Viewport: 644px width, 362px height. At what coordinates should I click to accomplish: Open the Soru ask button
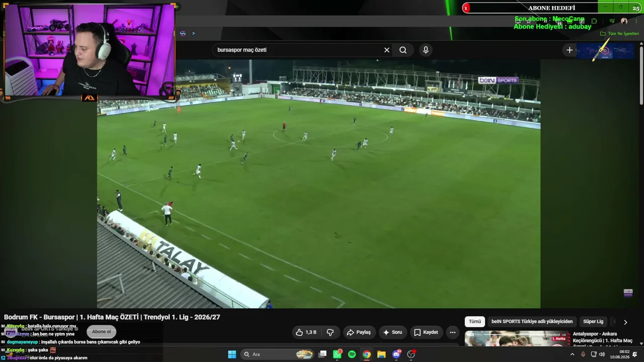[x=392, y=332]
